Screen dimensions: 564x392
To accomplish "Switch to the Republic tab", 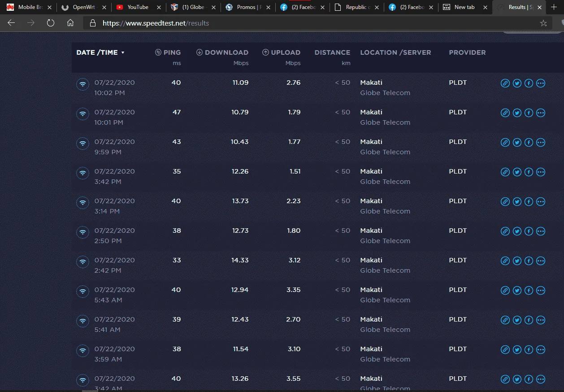I will [x=356, y=7].
